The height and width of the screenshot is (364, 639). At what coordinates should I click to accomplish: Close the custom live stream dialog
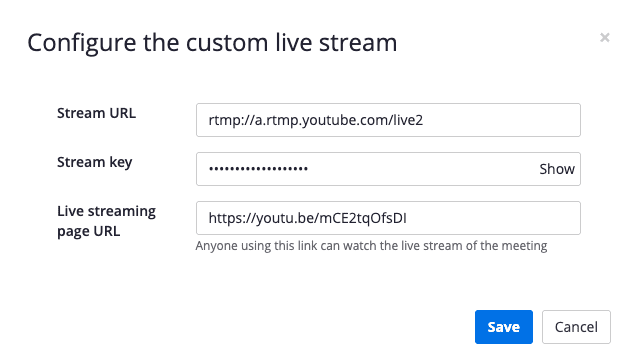(x=605, y=38)
